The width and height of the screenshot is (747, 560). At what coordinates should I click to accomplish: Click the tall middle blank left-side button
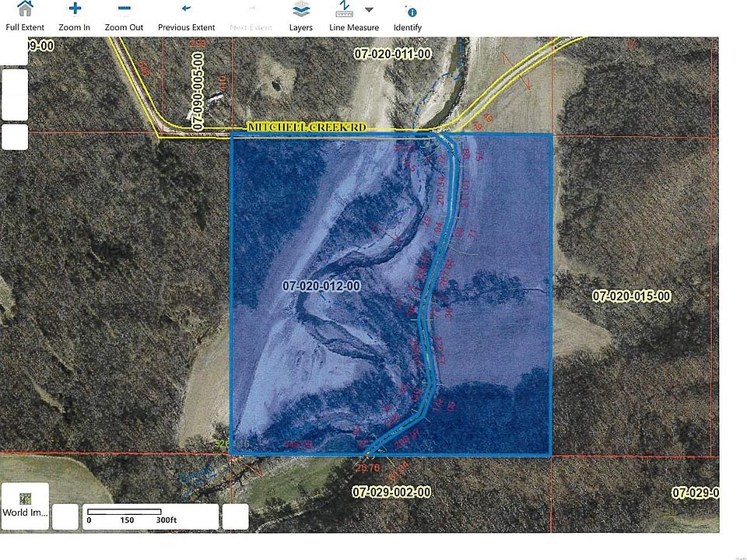pos(15,95)
